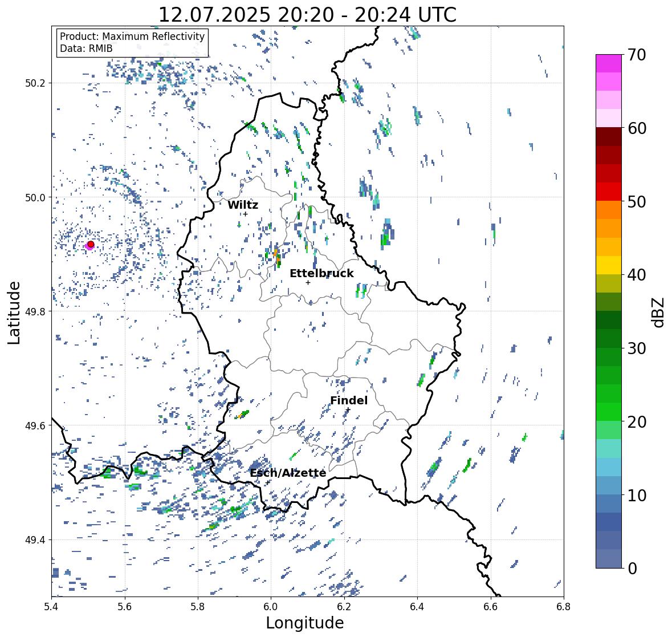Click longitude tick label 6.4

click(417, 607)
